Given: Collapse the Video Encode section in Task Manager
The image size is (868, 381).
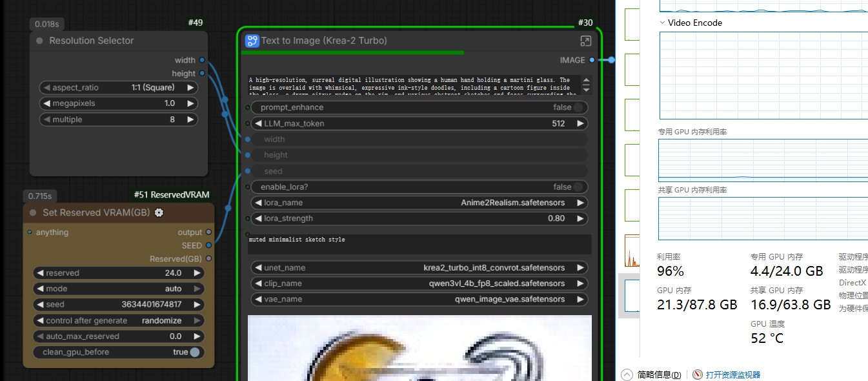Looking at the screenshot, I should 662,23.
